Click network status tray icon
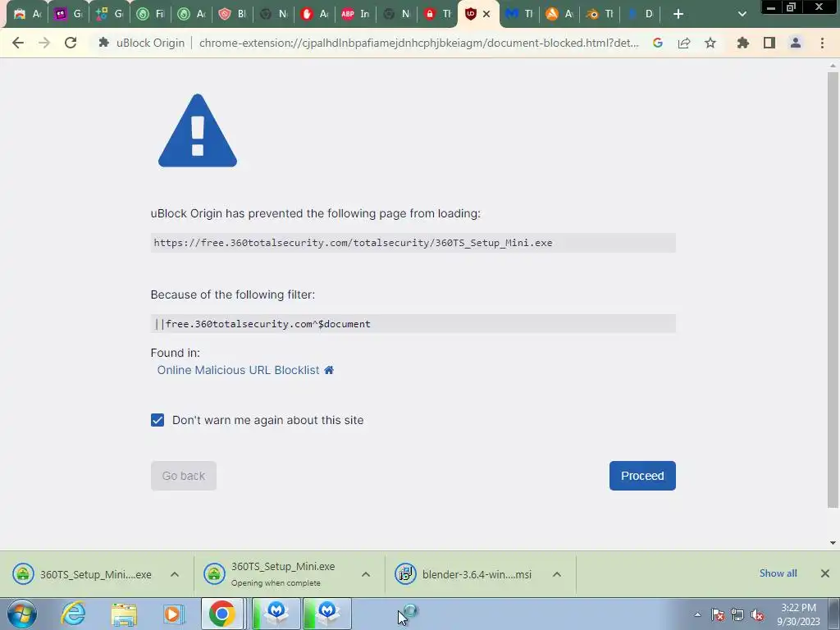The width and height of the screenshot is (840, 630). [x=737, y=614]
